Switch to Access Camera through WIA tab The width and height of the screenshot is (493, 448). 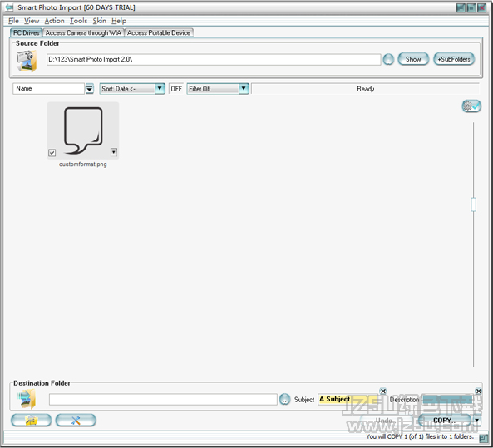[x=83, y=32]
